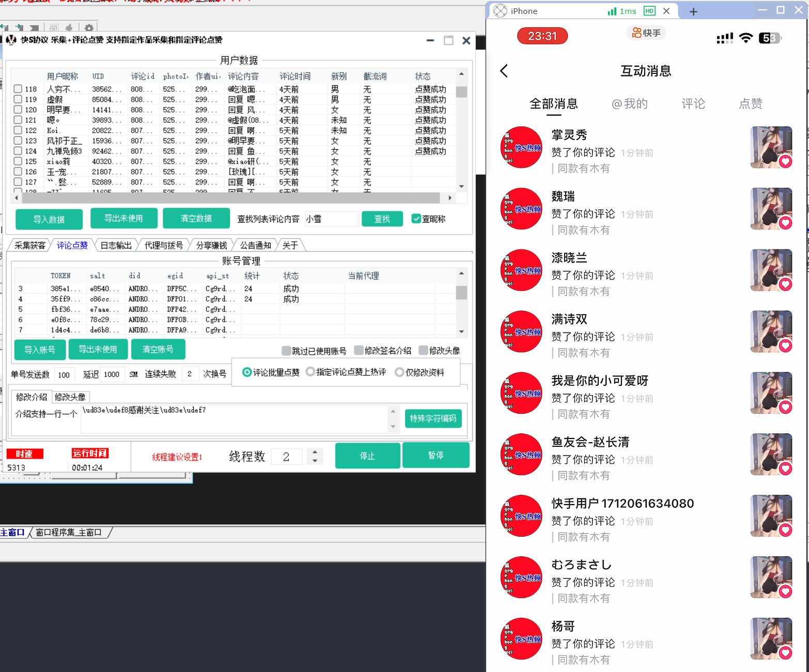809x672 pixels.
Task: Select 指定评论点赞上热评 radio option
Action: (x=310, y=372)
